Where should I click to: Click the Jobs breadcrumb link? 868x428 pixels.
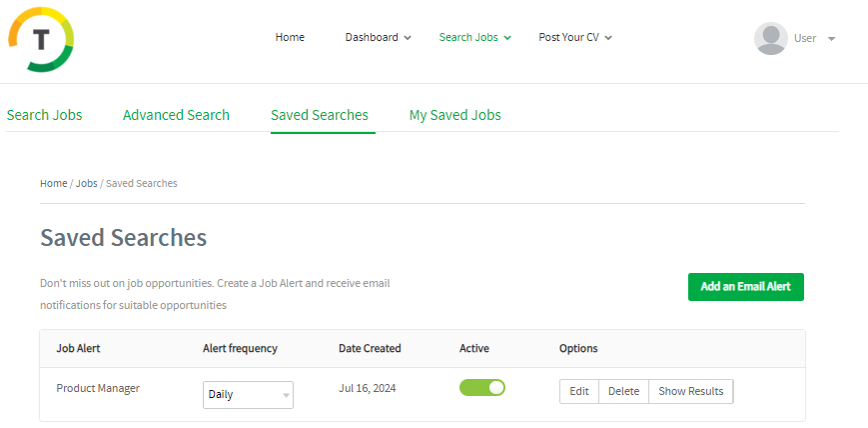pos(86,184)
